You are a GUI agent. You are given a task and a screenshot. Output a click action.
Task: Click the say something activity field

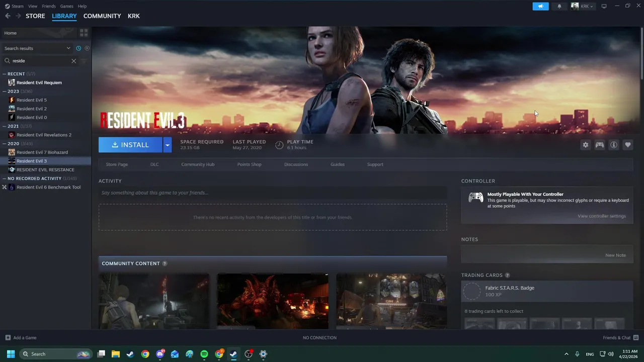pyautogui.click(x=273, y=193)
